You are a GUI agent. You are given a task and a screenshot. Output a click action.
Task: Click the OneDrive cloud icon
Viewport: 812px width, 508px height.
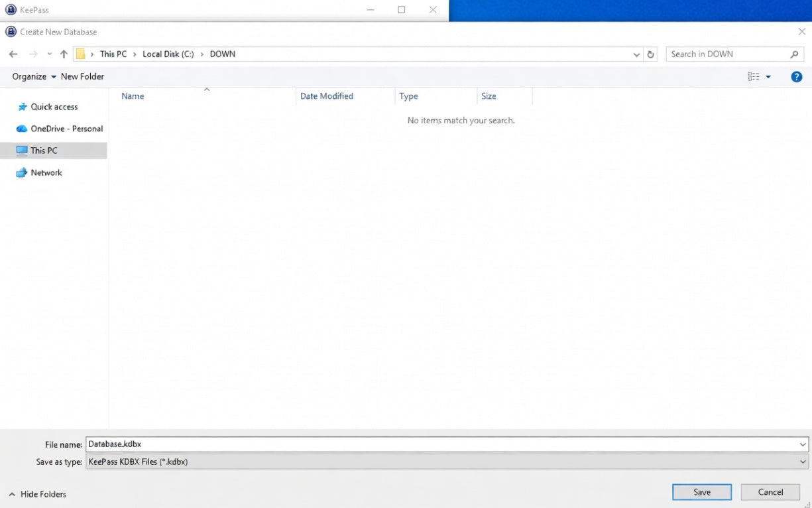22,129
